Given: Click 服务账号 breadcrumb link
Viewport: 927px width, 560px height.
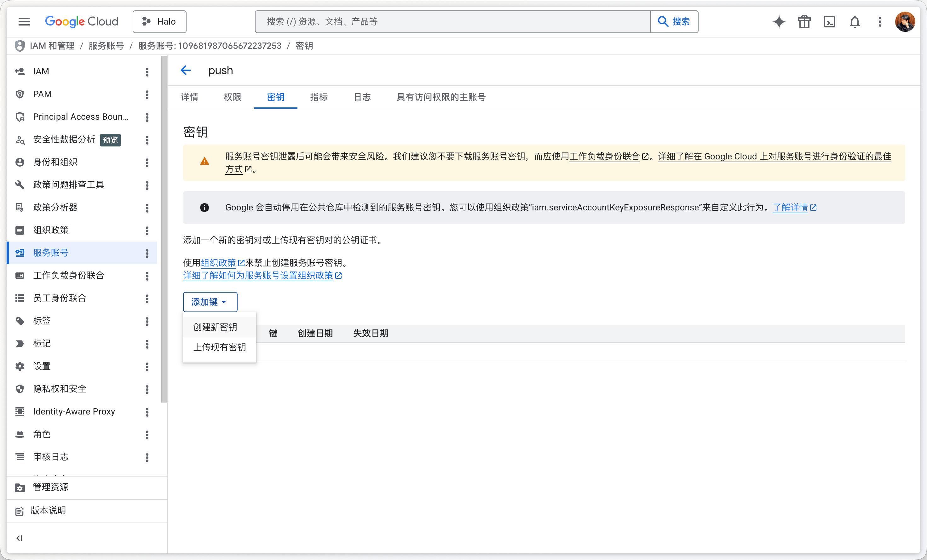Looking at the screenshot, I should [x=106, y=46].
